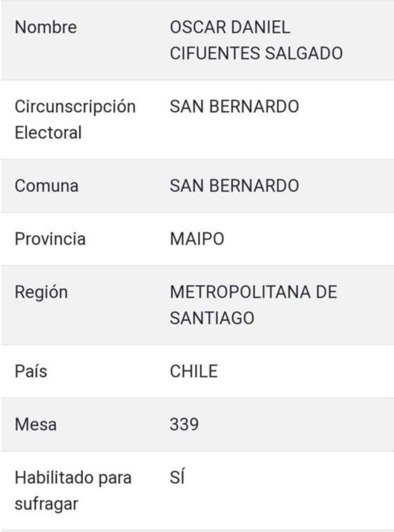This screenshot has height=532, width=394.
Task: Click the Región label
Action: 42,292
